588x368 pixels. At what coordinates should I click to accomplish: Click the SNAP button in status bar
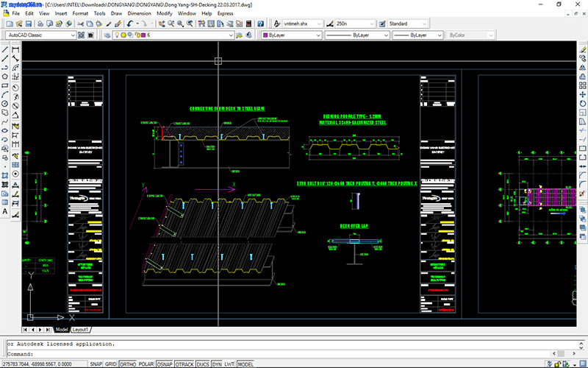click(x=95, y=364)
